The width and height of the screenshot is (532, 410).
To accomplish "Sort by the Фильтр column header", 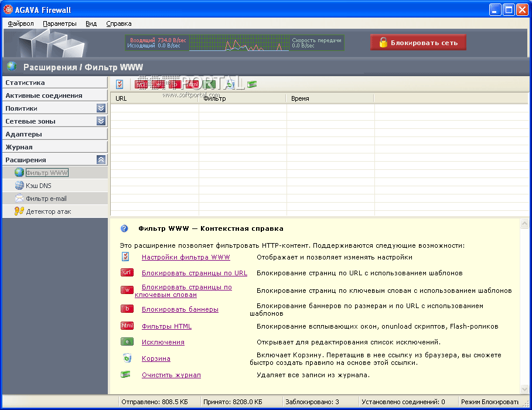I will click(242, 98).
